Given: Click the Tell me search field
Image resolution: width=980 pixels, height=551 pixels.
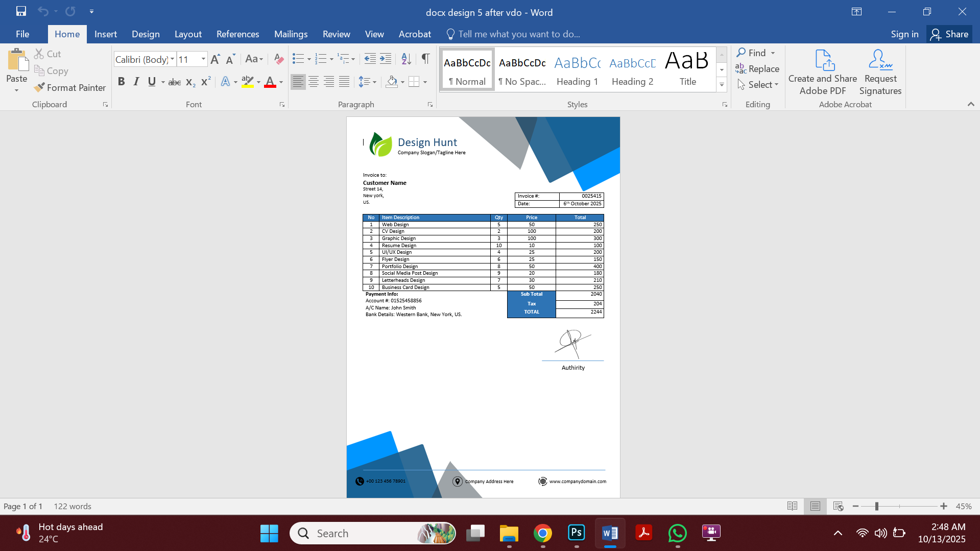Looking at the screenshot, I should pos(519,34).
